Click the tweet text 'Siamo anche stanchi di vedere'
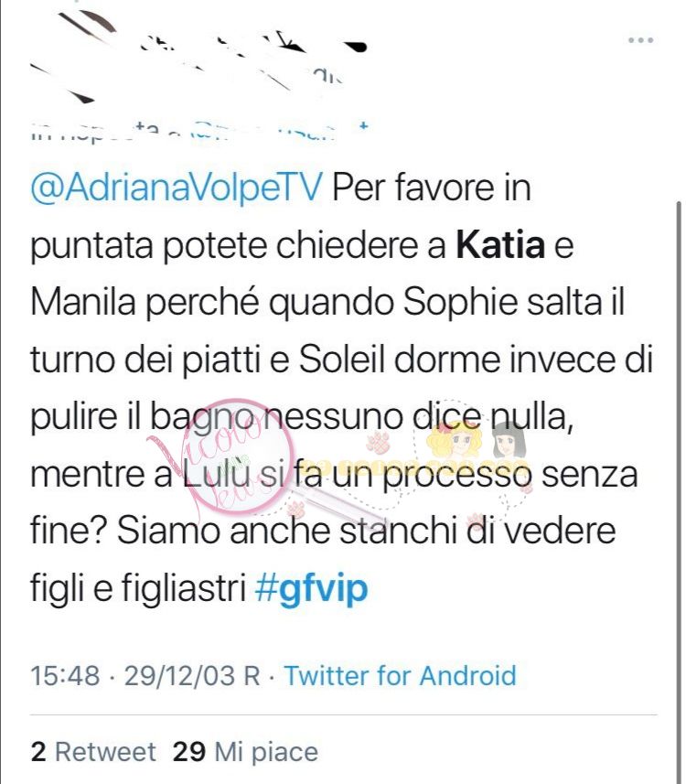The height and width of the screenshot is (784, 686). tap(366, 531)
